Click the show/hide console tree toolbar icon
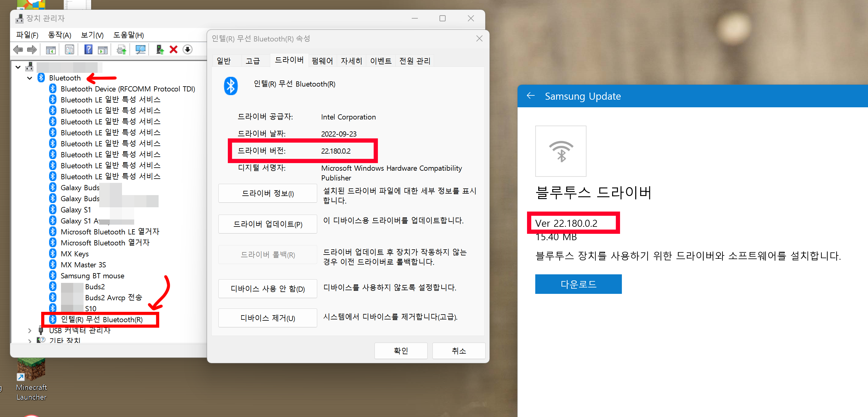Screen dimensions: 868x417 (51, 50)
